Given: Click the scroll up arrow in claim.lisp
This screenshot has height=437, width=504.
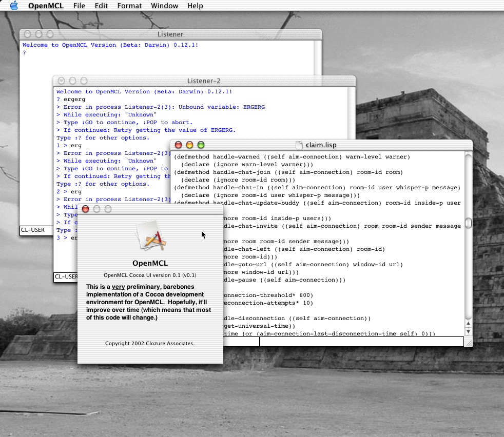Looking at the screenshot, I should [x=468, y=324].
